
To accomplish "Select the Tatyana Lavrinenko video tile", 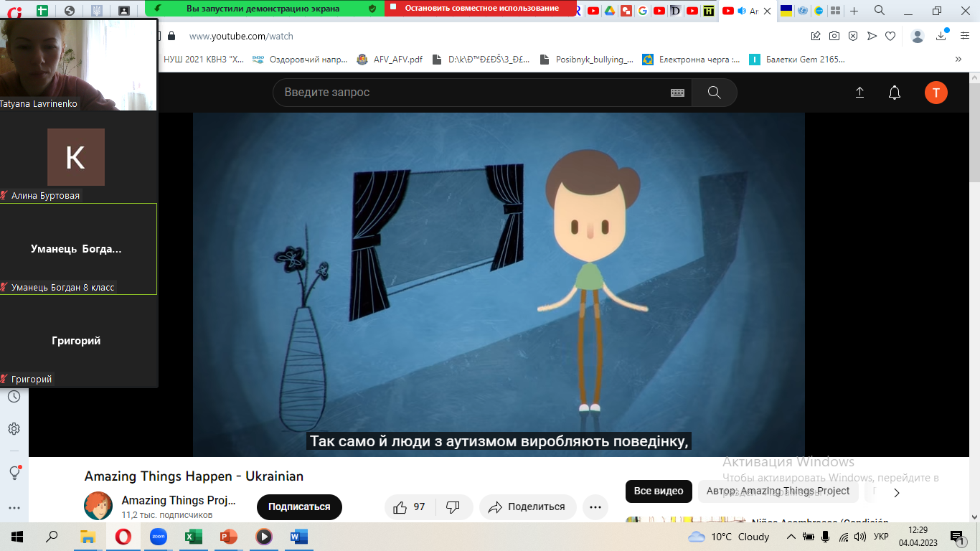I will click(78, 65).
